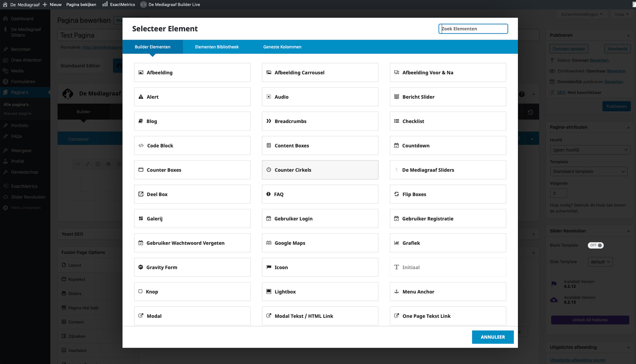Pick the Countdown element icon

(x=397, y=146)
